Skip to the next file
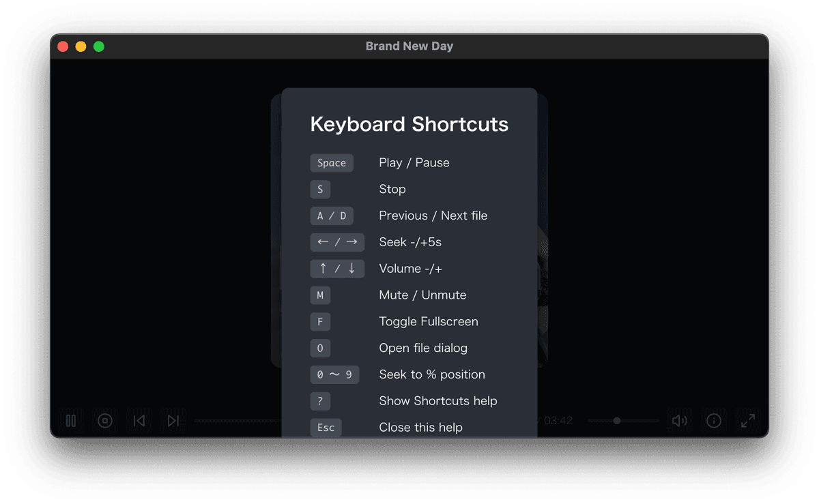Screen dimensions: 819x504 click(173, 421)
